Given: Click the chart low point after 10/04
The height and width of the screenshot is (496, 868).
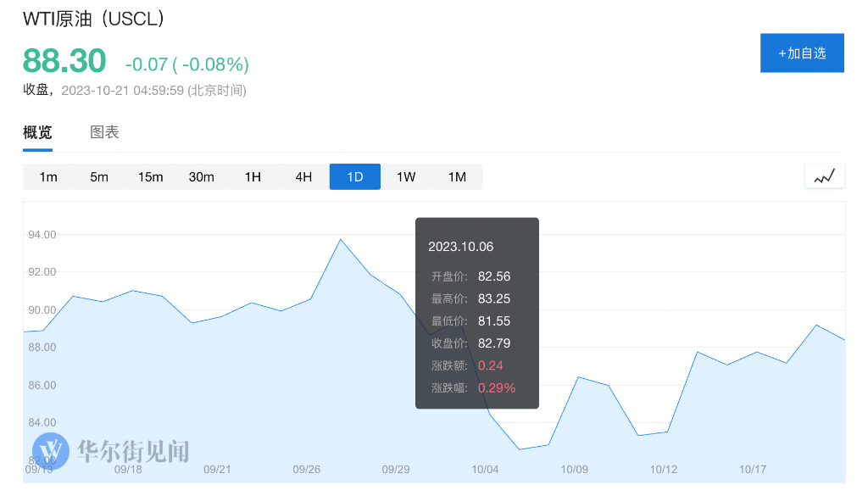Looking at the screenshot, I should tap(519, 449).
